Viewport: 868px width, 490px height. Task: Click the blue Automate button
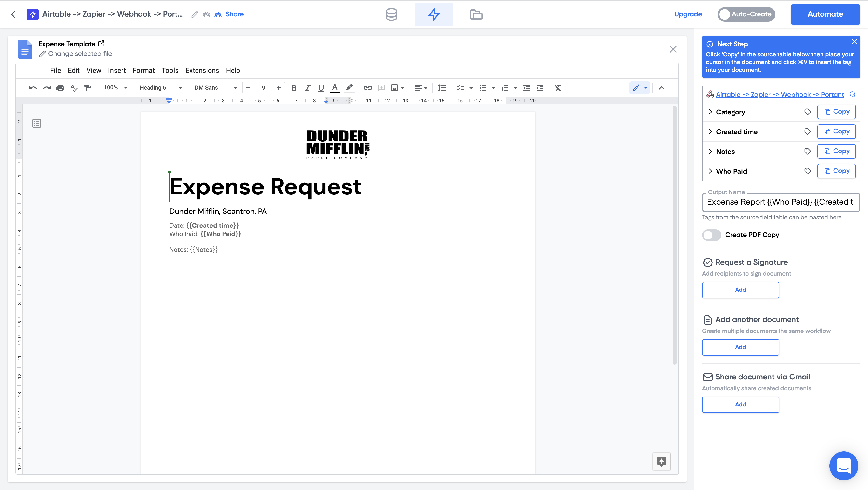(x=825, y=14)
